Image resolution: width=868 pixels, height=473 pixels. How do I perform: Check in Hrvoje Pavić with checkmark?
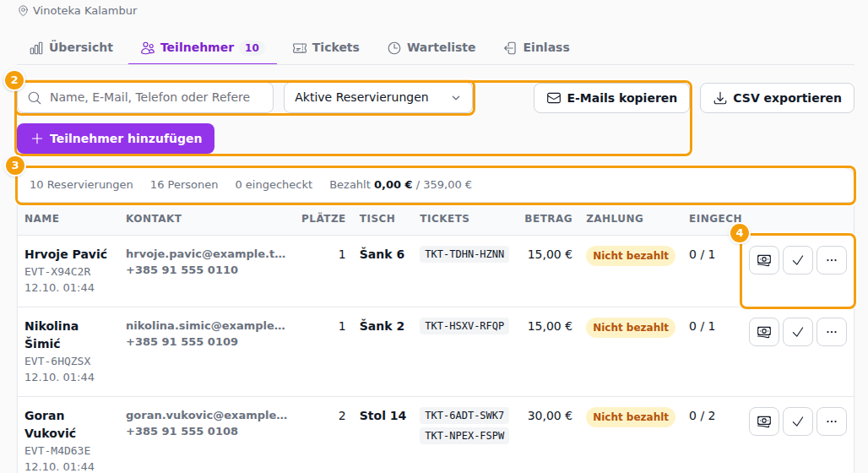click(x=798, y=260)
